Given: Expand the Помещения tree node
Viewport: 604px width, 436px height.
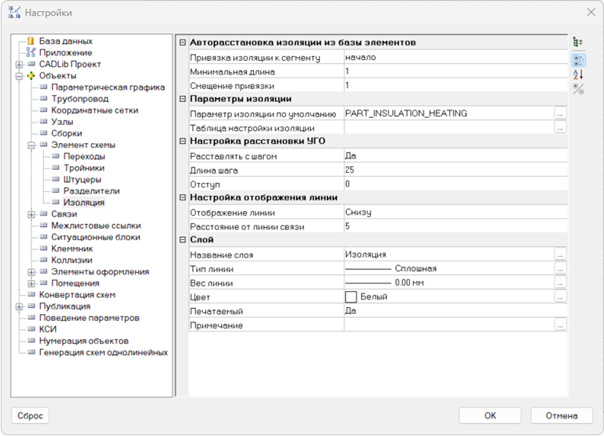Looking at the screenshot, I should pyautogui.click(x=31, y=283).
